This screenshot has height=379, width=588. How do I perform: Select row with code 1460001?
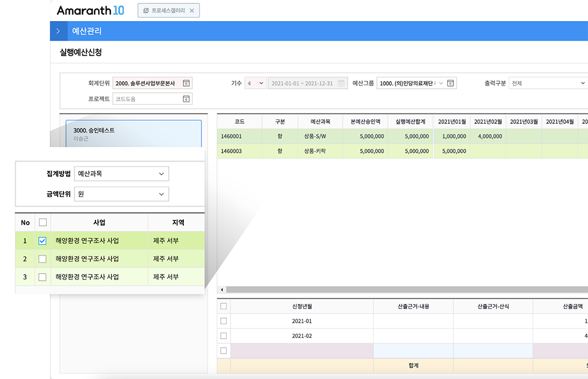tap(402, 136)
